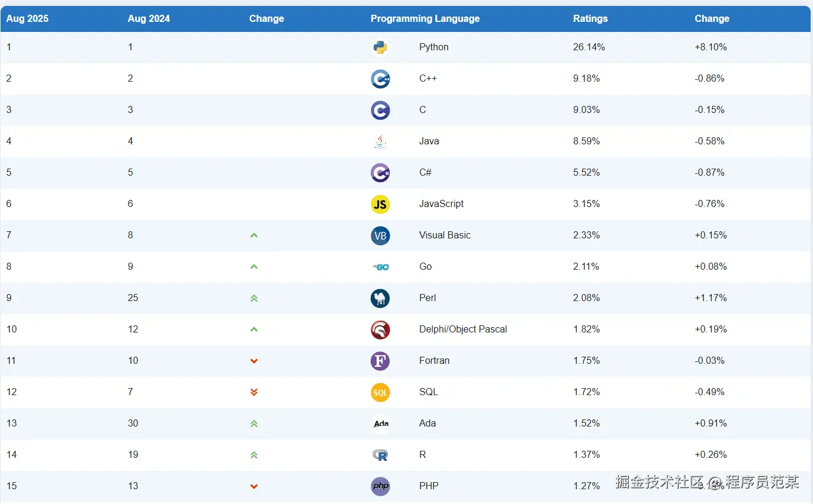Image resolution: width=813 pixels, height=504 pixels.
Task: Click the yellow JavaScript JS icon
Action: pos(380,204)
